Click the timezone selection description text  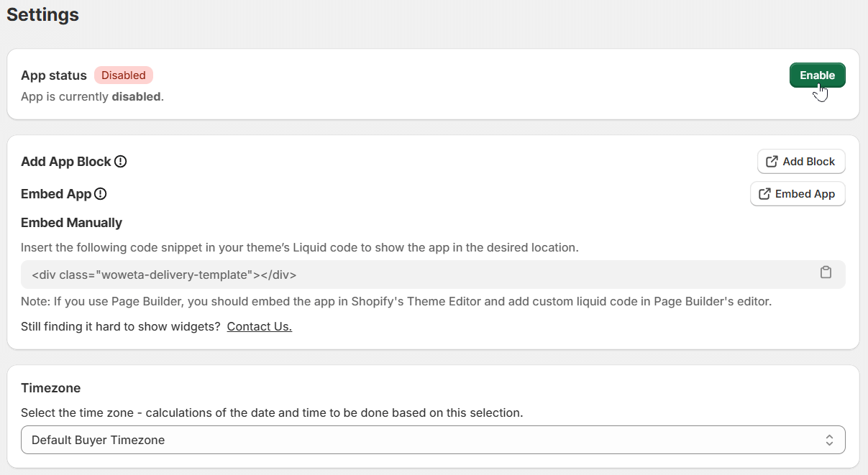tap(272, 412)
